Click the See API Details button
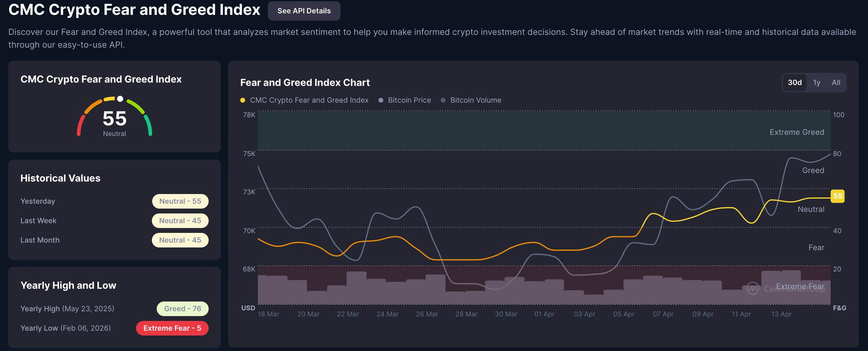The width and height of the screenshot is (868, 351). (x=304, y=11)
